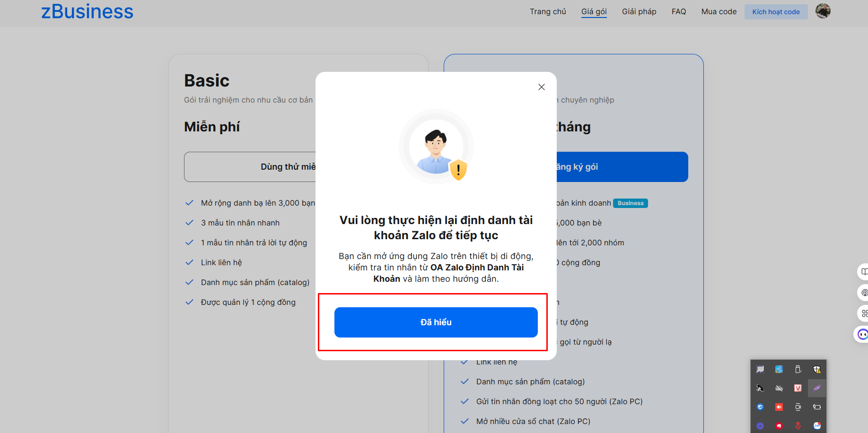Click 'Gói trải nghiệm cho nhu cầu cơ bản'
Screen dimensions: 868x433
point(248,100)
